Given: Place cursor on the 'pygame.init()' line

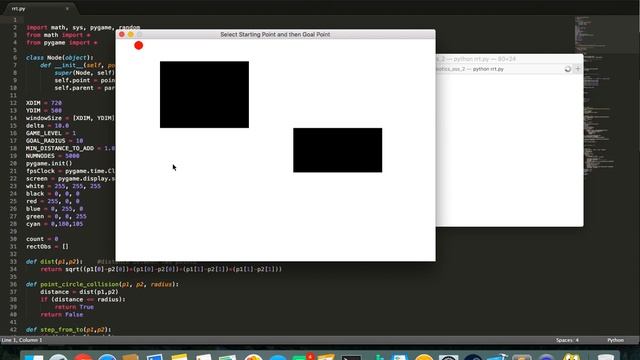Looking at the screenshot, I should tap(49, 163).
